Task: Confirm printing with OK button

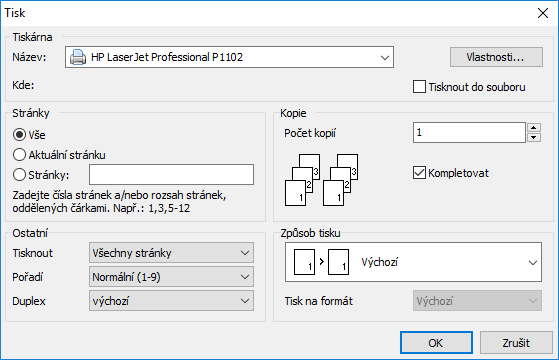Action: [436, 343]
